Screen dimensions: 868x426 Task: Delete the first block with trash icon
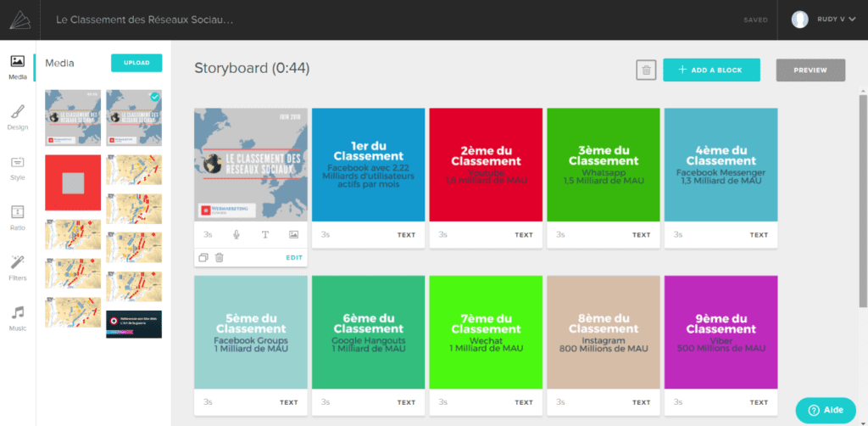point(220,258)
